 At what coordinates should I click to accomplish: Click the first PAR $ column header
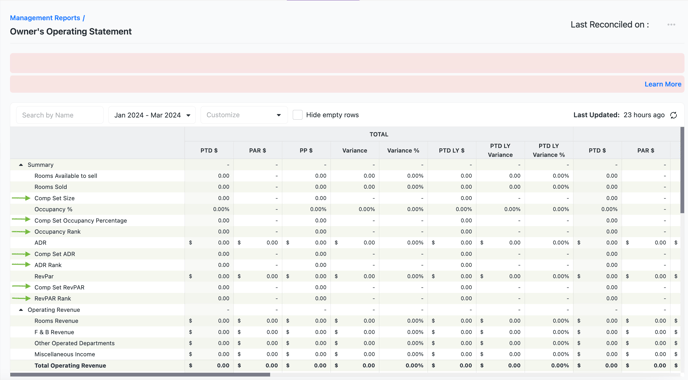(258, 151)
